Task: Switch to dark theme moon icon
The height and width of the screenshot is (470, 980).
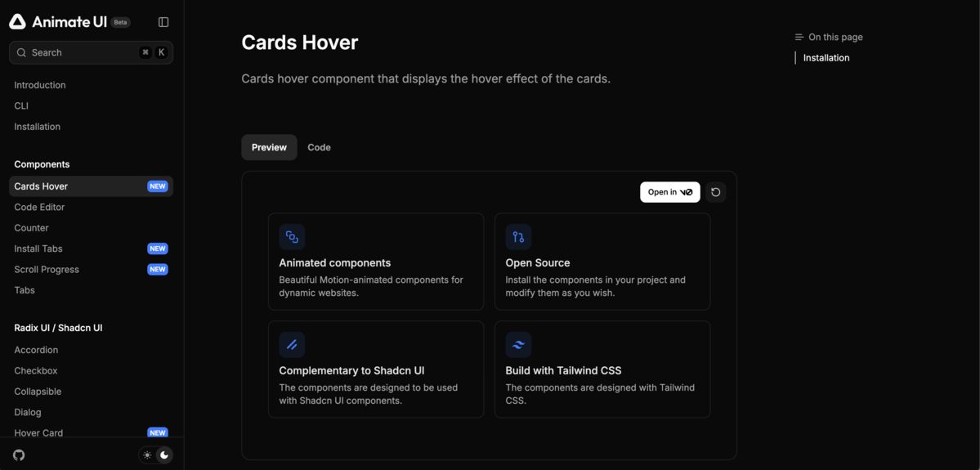Action: (164, 455)
